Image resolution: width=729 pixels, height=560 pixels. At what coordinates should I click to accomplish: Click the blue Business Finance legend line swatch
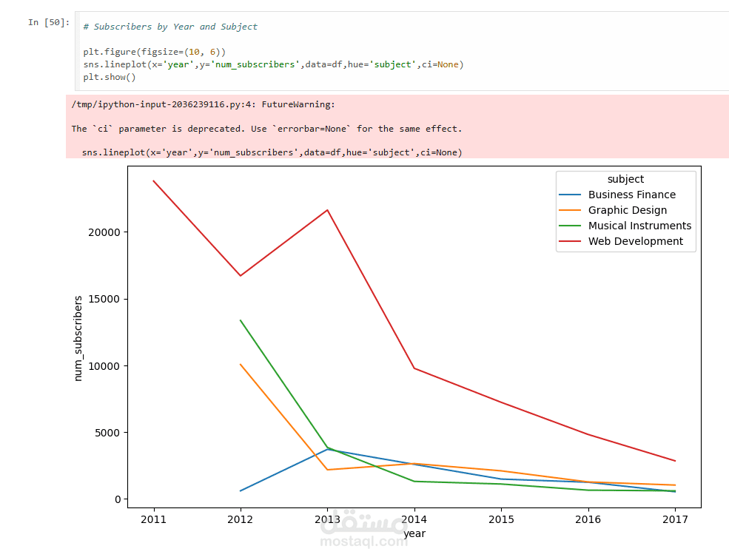570,195
